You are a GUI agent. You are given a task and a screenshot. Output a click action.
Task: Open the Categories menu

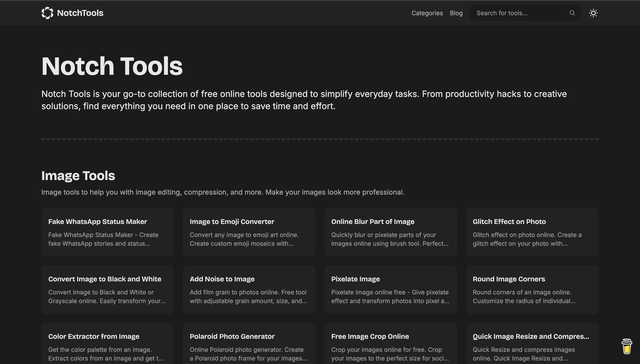(x=427, y=13)
